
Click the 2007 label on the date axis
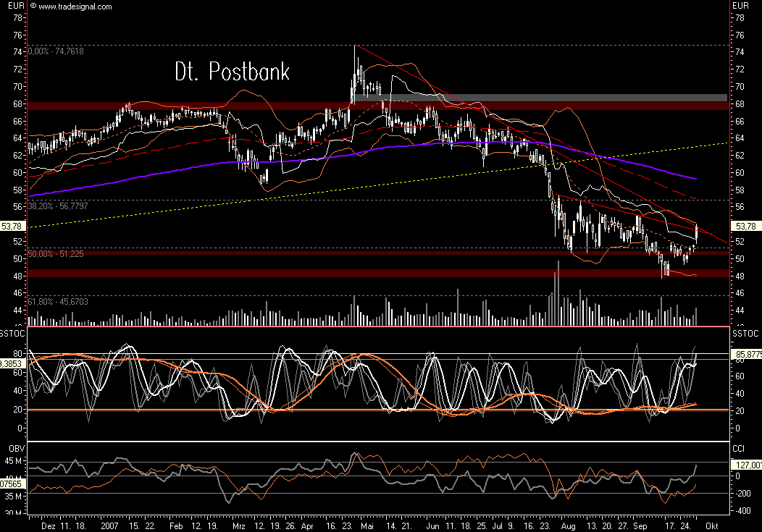110,527
